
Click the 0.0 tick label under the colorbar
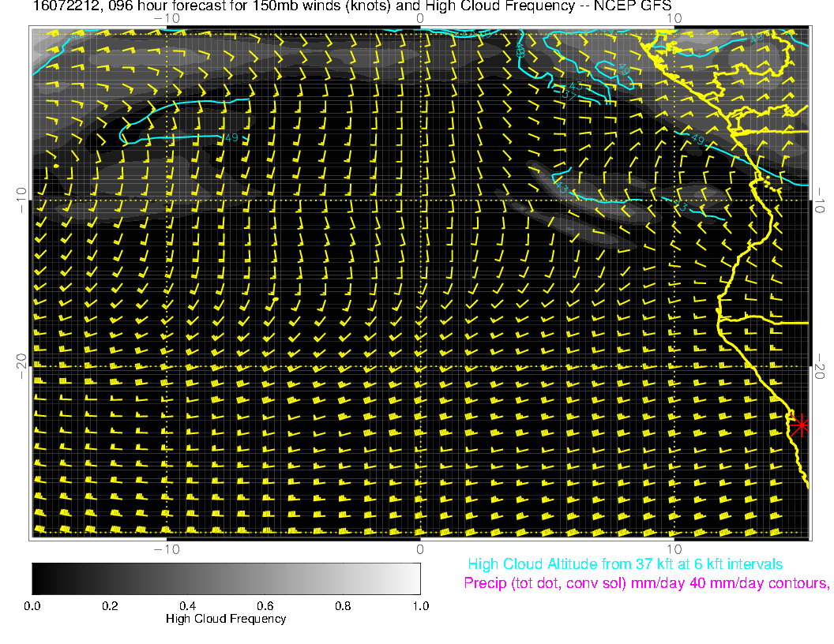[32, 606]
